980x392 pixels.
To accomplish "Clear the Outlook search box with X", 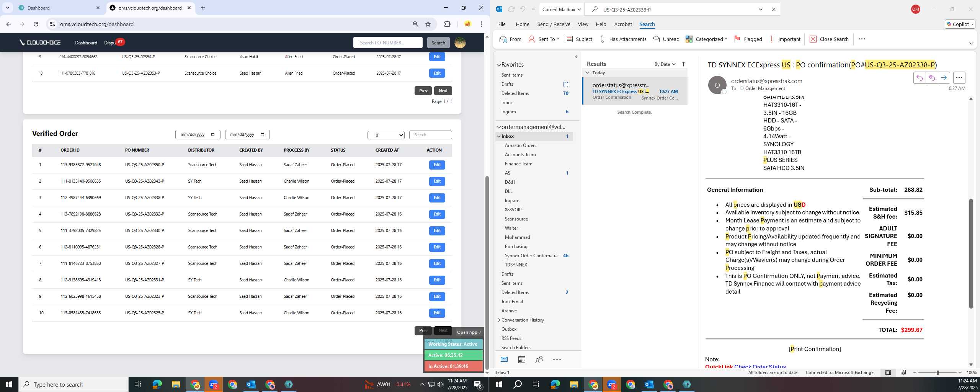I will click(x=773, y=9).
